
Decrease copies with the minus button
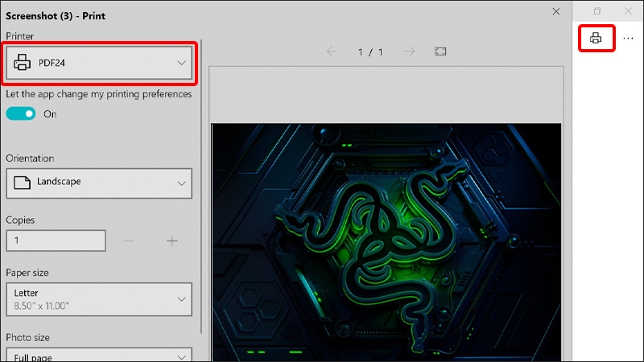pyautogui.click(x=129, y=241)
